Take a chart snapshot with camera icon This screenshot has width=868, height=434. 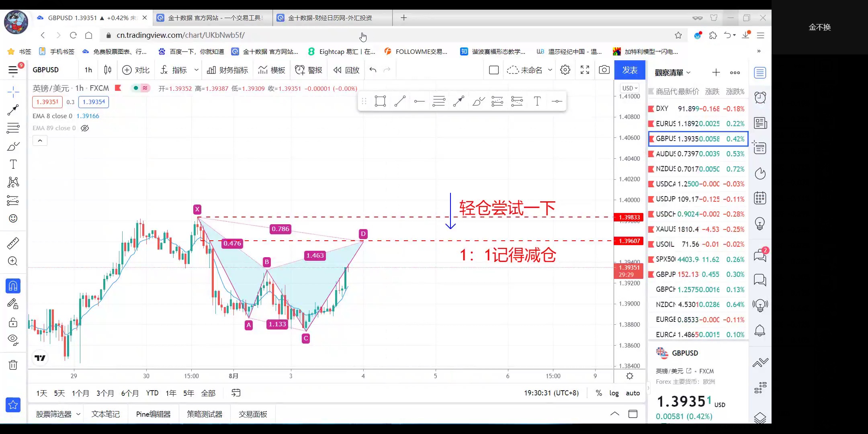[x=604, y=70]
